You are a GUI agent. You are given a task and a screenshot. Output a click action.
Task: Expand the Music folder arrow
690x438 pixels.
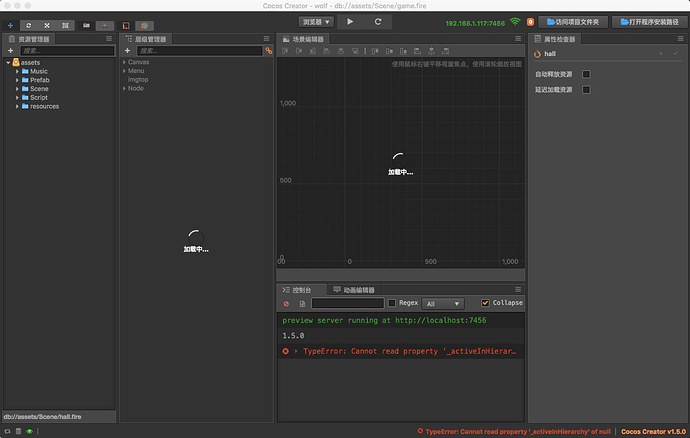pyautogui.click(x=17, y=71)
